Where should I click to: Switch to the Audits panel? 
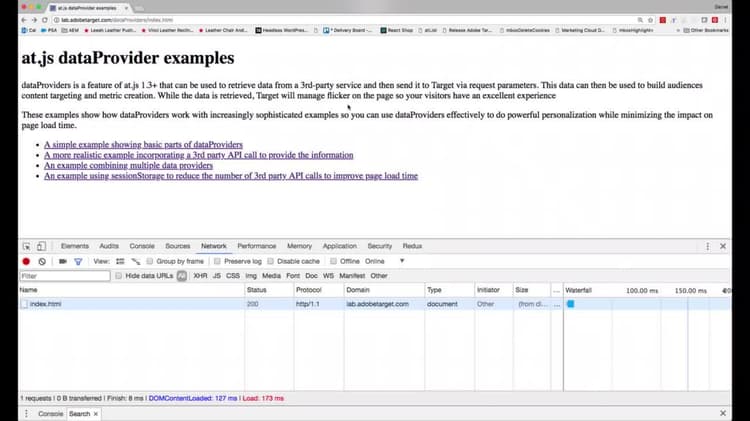click(109, 246)
